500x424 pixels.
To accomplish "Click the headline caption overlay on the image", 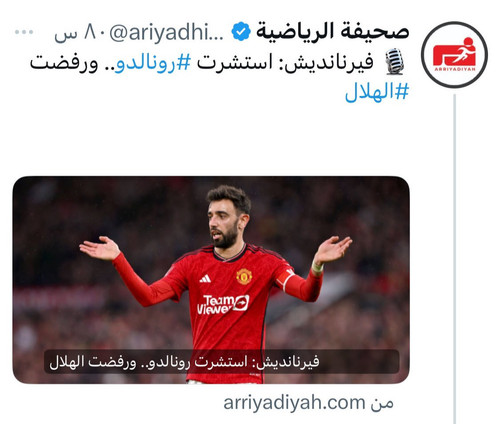I will pyautogui.click(x=221, y=361).
